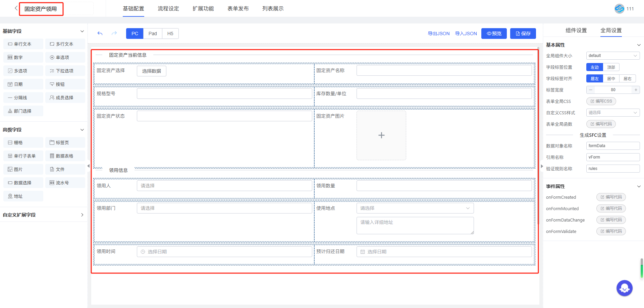Viewport: 644px width, 308px height.
Task: Open the chat assistant floating icon
Action: [x=624, y=288]
